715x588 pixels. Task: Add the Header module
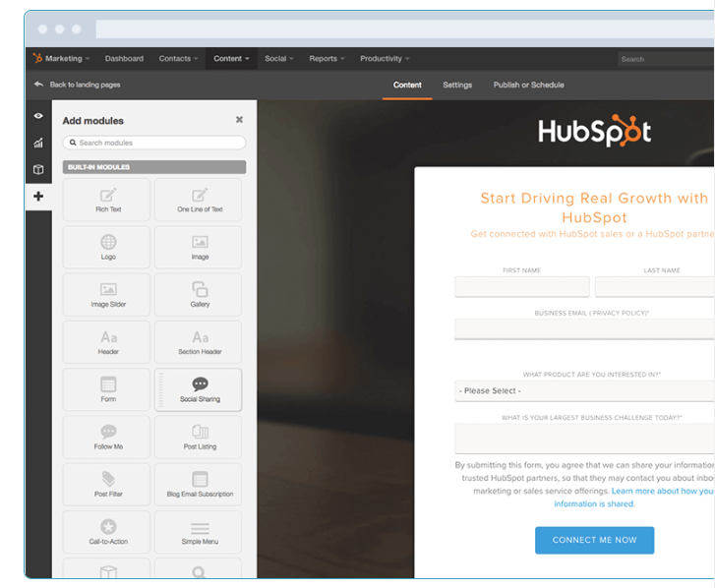tap(106, 342)
